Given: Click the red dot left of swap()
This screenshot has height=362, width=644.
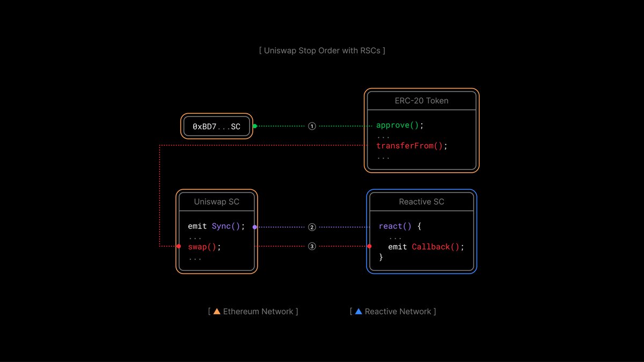Looking at the screenshot, I should [x=179, y=246].
